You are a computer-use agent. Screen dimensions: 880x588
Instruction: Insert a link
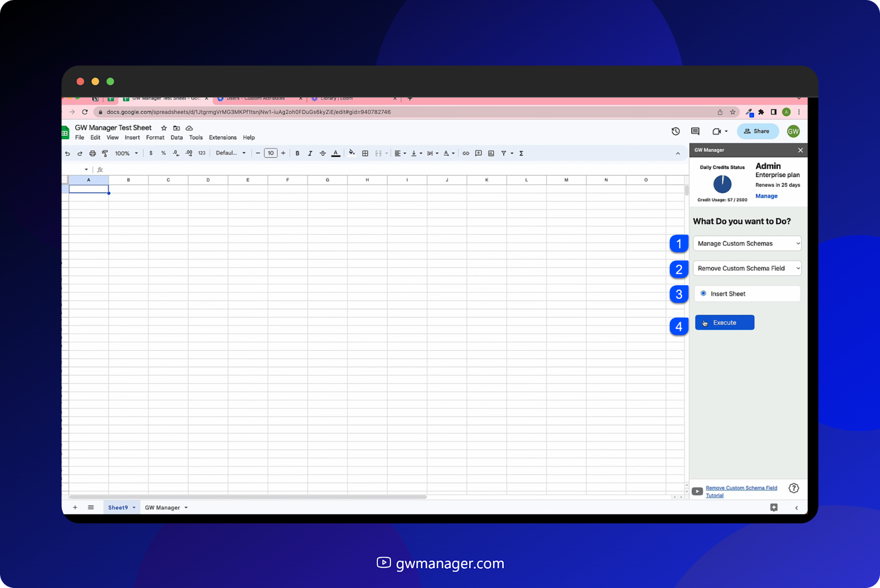(466, 153)
